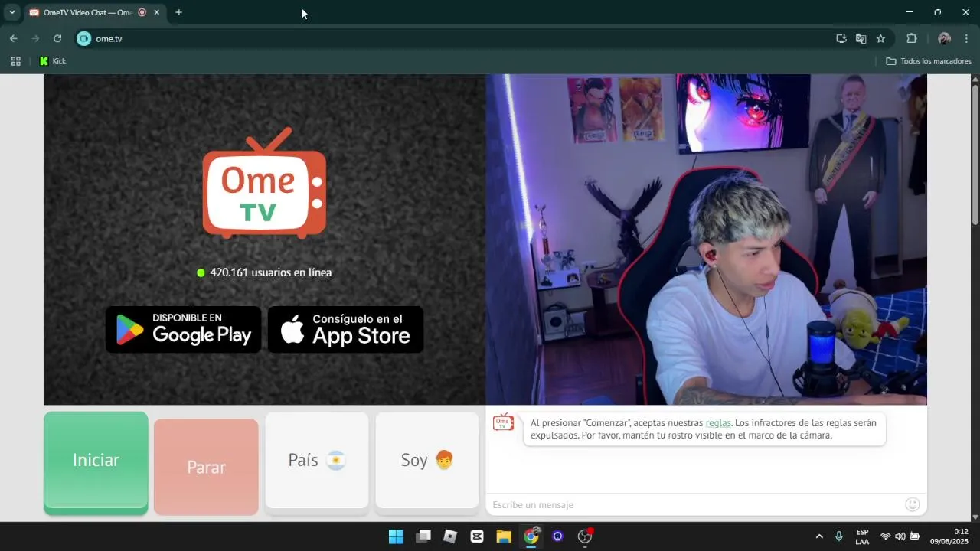980x551 pixels.
Task: Open the Chrome profile avatar
Action: 944,38
